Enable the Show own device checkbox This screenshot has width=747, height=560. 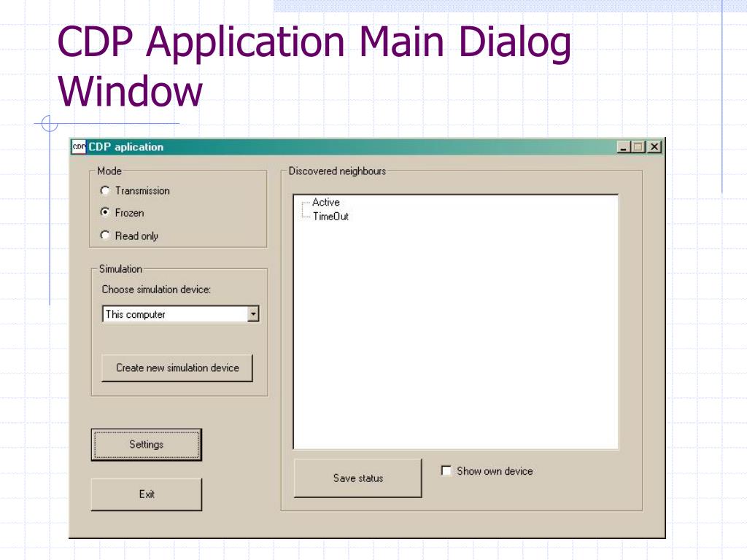point(446,471)
